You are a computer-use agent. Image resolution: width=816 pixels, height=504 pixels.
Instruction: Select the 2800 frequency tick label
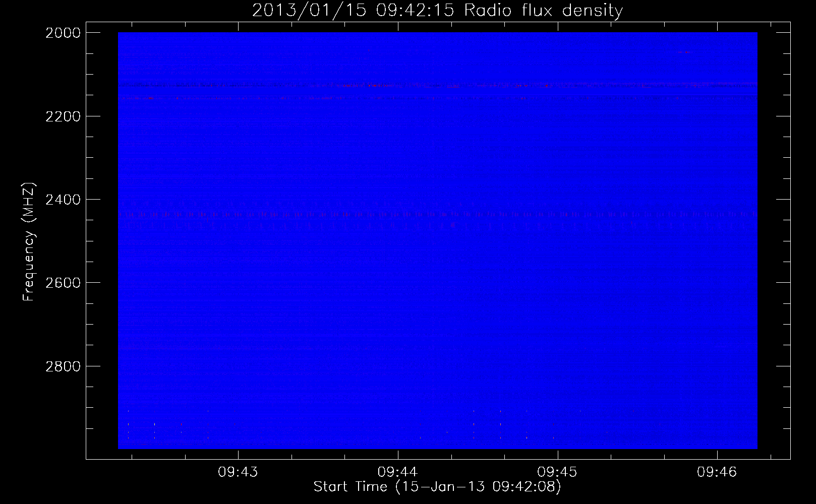63,366
